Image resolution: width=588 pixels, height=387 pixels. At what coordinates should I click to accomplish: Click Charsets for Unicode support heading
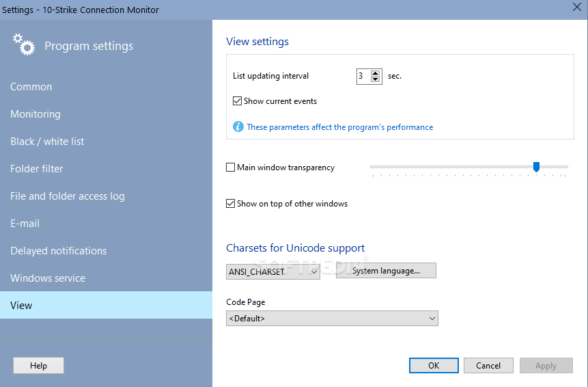[295, 248]
